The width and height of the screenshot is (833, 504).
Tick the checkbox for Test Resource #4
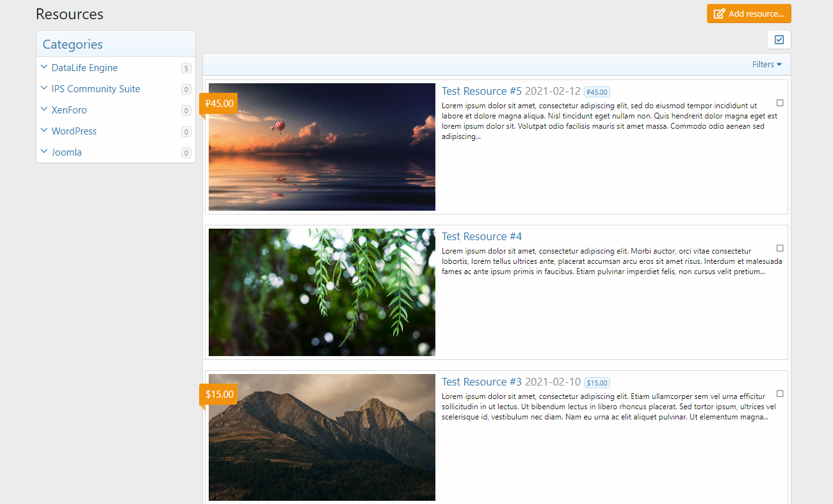(780, 248)
